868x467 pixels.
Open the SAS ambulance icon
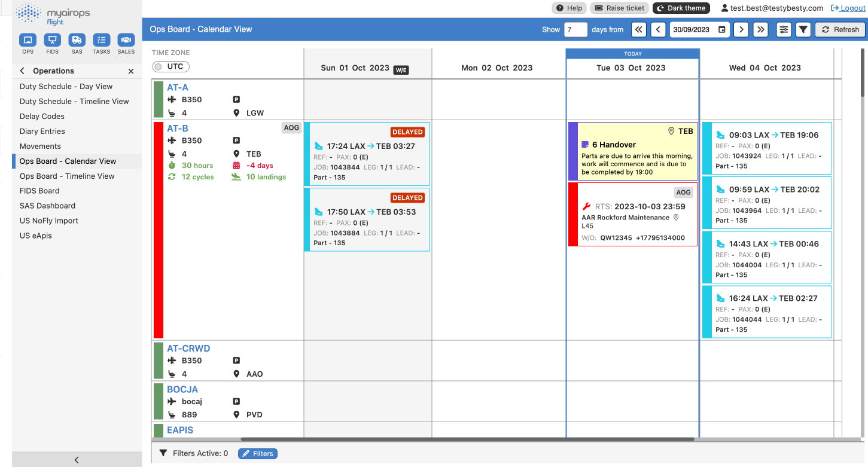pyautogui.click(x=77, y=40)
